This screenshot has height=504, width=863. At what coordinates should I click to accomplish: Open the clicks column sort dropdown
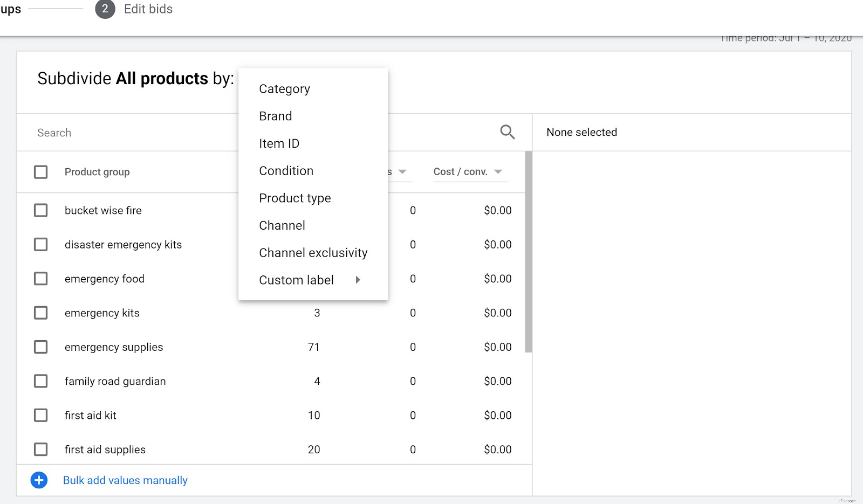pyautogui.click(x=403, y=171)
